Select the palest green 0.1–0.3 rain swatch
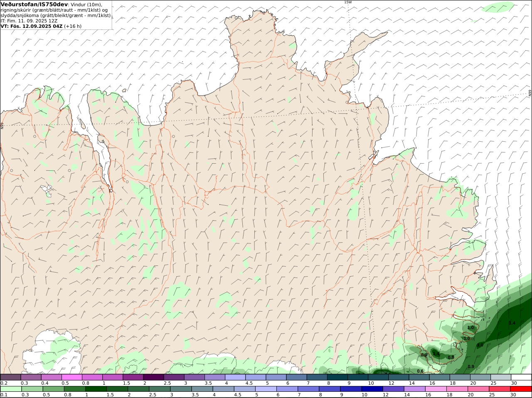The image size is (532, 398). pos(11,389)
